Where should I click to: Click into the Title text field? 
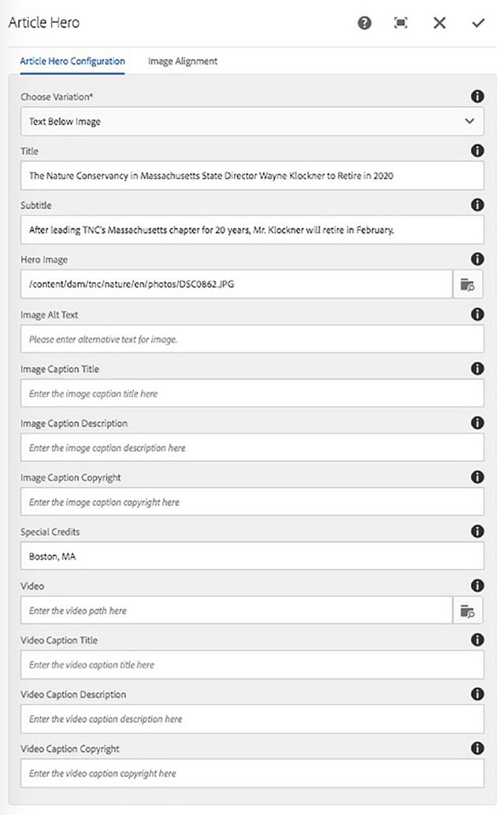point(252,176)
